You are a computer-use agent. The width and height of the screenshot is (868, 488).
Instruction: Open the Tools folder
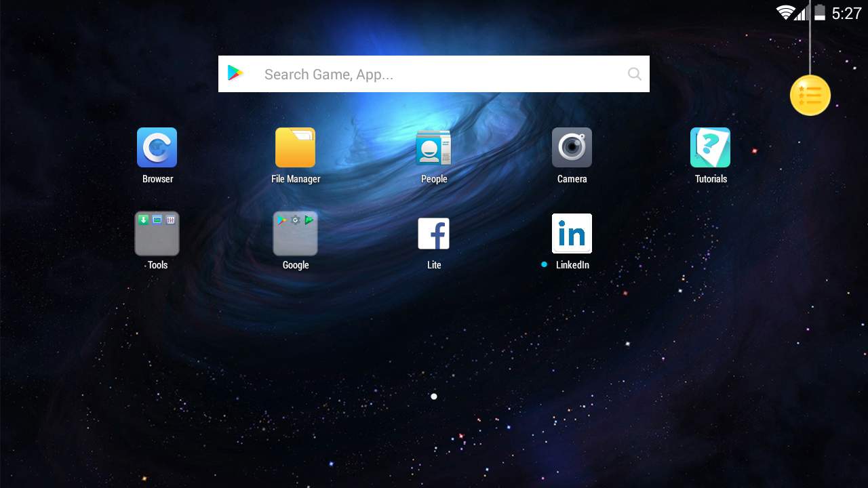(157, 233)
